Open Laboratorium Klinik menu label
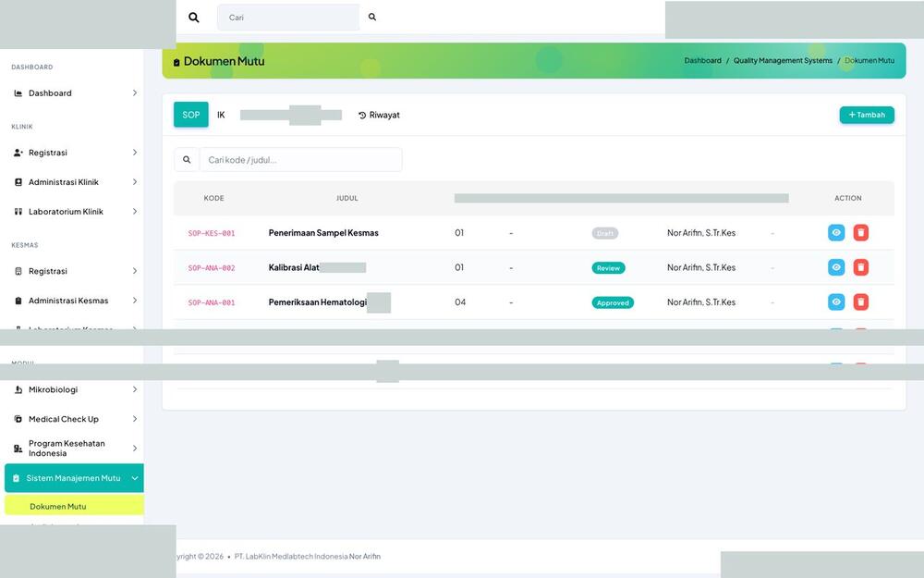Screen dimensions: 924x578 pyautogui.click(x=66, y=212)
